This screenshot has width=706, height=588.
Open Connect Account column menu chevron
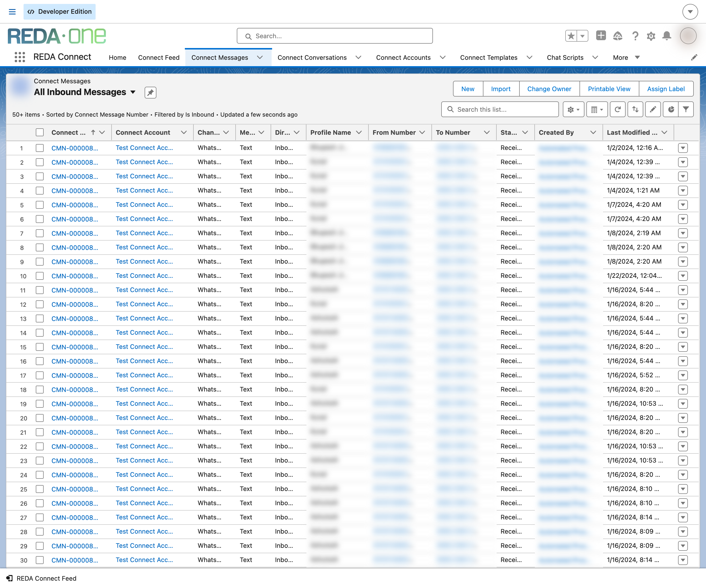coord(184,132)
